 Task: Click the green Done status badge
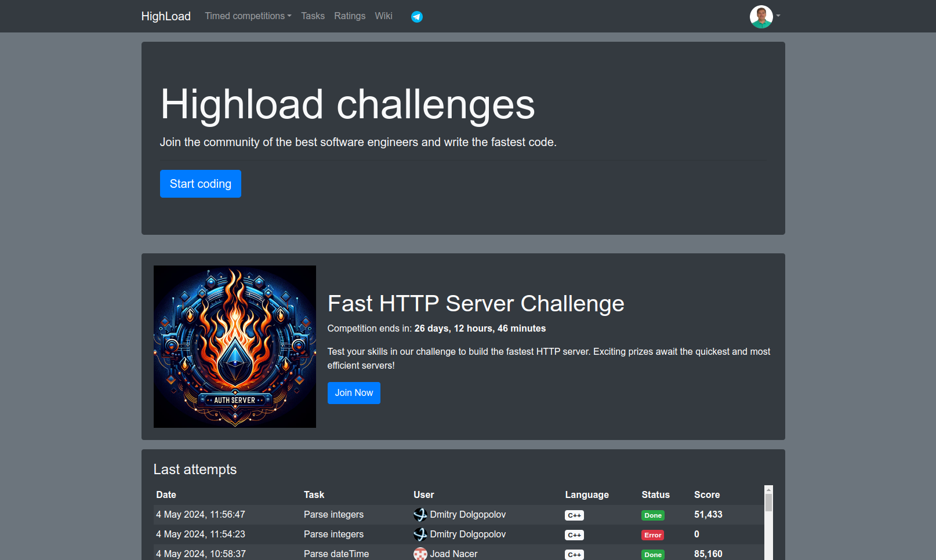652,515
